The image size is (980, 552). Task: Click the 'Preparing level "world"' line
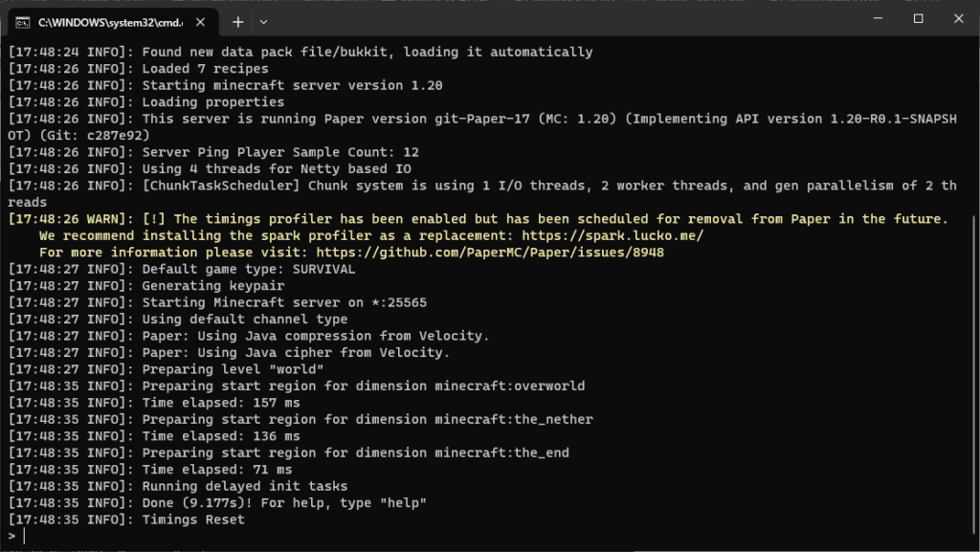166,369
